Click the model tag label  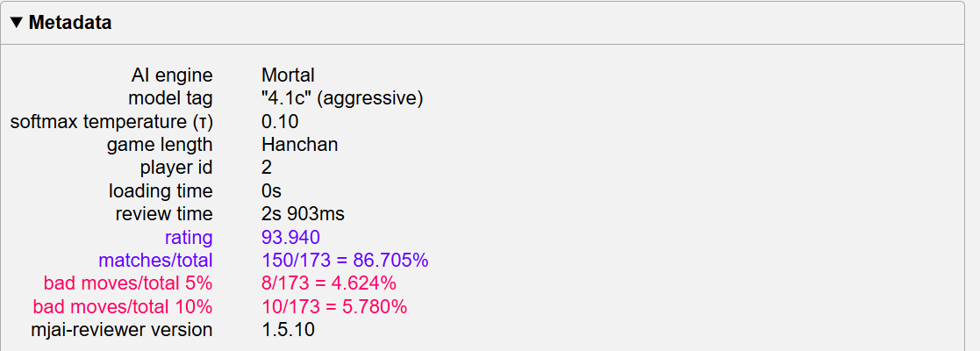170,98
